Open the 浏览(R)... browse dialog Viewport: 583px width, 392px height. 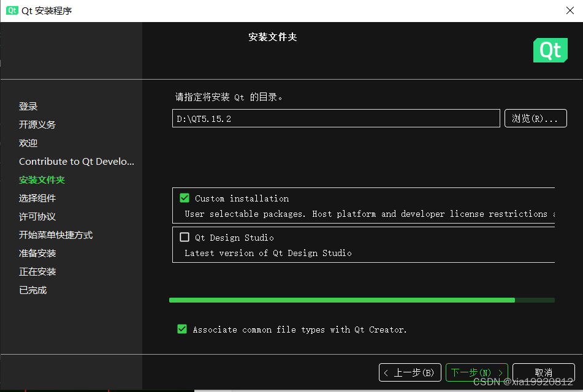pyautogui.click(x=535, y=119)
